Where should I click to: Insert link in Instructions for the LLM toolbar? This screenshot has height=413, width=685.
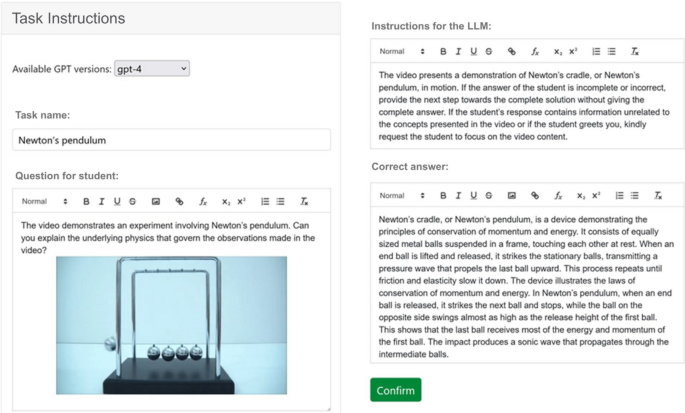point(512,52)
